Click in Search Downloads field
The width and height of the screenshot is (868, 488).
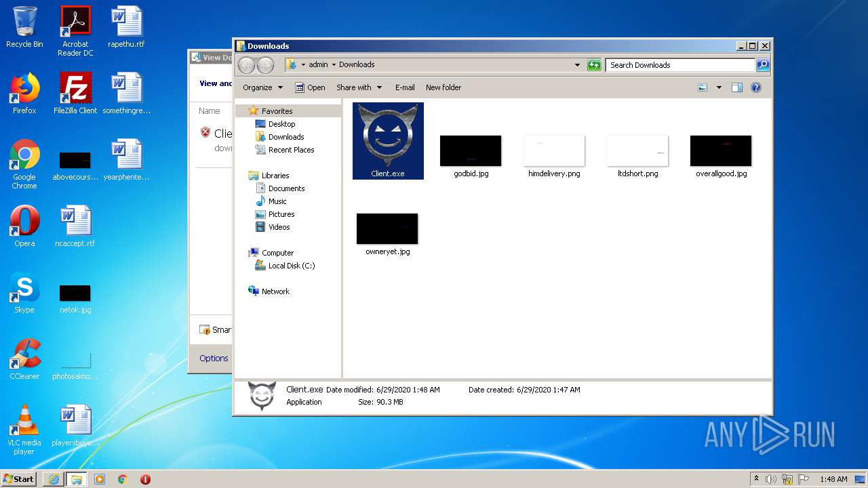[x=680, y=65]
